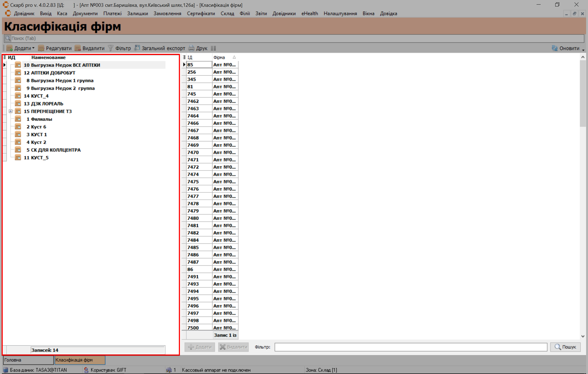588x374 pixels.
Task: Open the Налаштування menu
Action: tap(340, 14)
